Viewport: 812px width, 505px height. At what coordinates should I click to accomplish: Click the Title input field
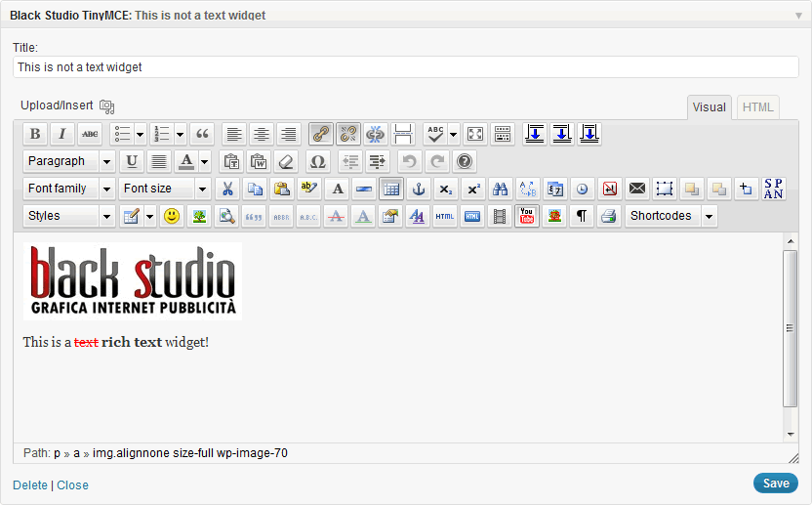[405, 66]
